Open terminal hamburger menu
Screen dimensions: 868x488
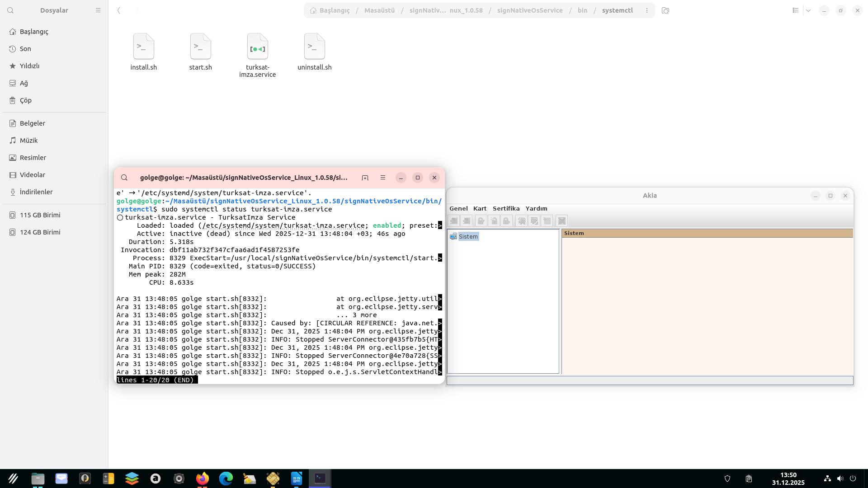[x=383, y=178]
